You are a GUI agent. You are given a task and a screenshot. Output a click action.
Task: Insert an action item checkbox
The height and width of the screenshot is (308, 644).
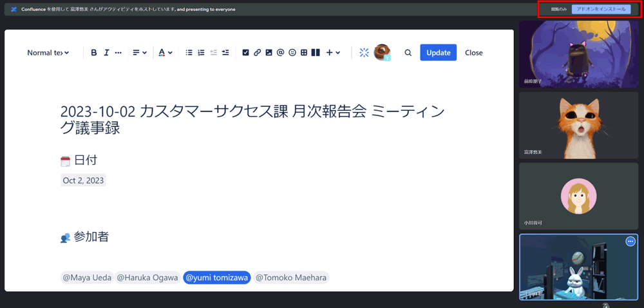pos(245,53)
